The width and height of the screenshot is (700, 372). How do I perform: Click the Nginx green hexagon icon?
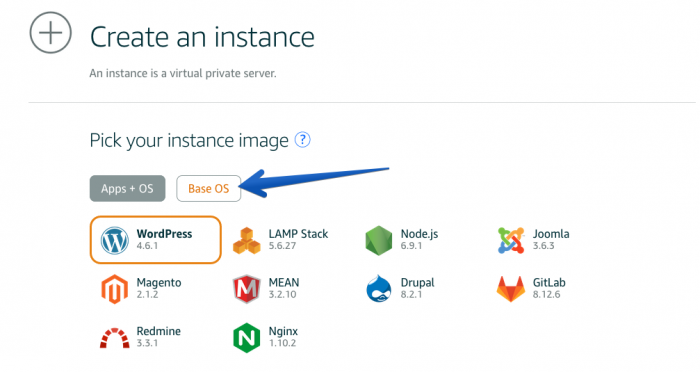pos(246,338)
